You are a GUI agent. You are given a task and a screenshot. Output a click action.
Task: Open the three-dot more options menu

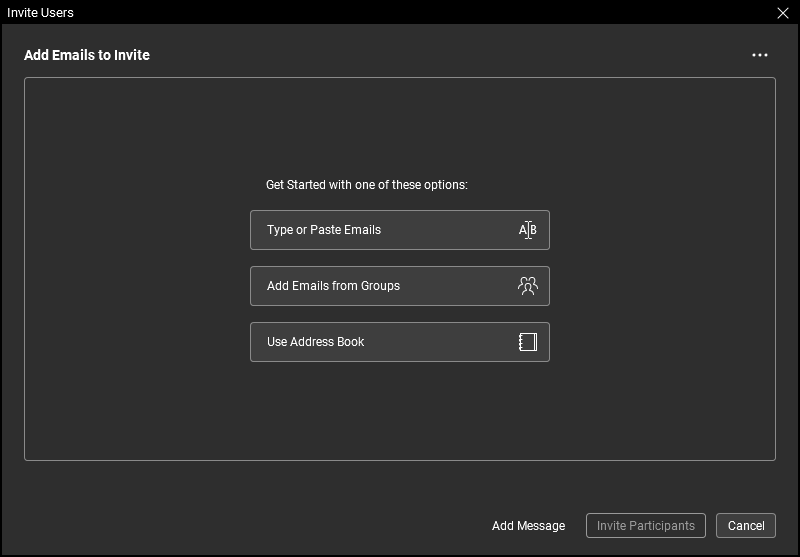(760, 55)
